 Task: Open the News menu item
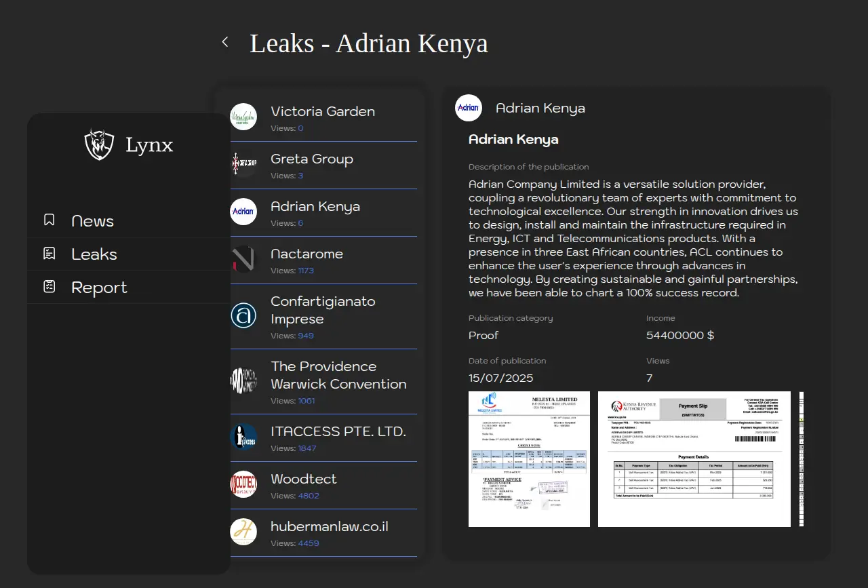(92, 221)
